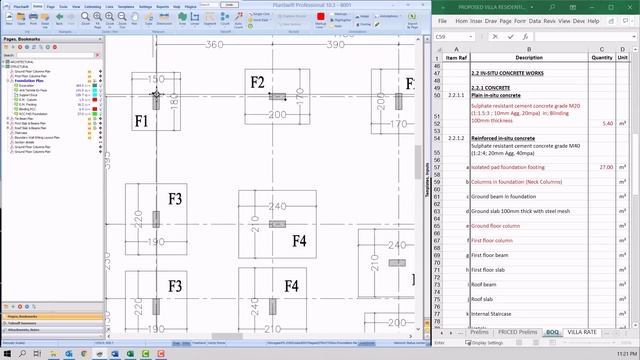Toggle visibility checkmark of Binding PCC takeoff
Image resolution: width=640 pixels, height=360 pixels.
(x=100, y=109)
